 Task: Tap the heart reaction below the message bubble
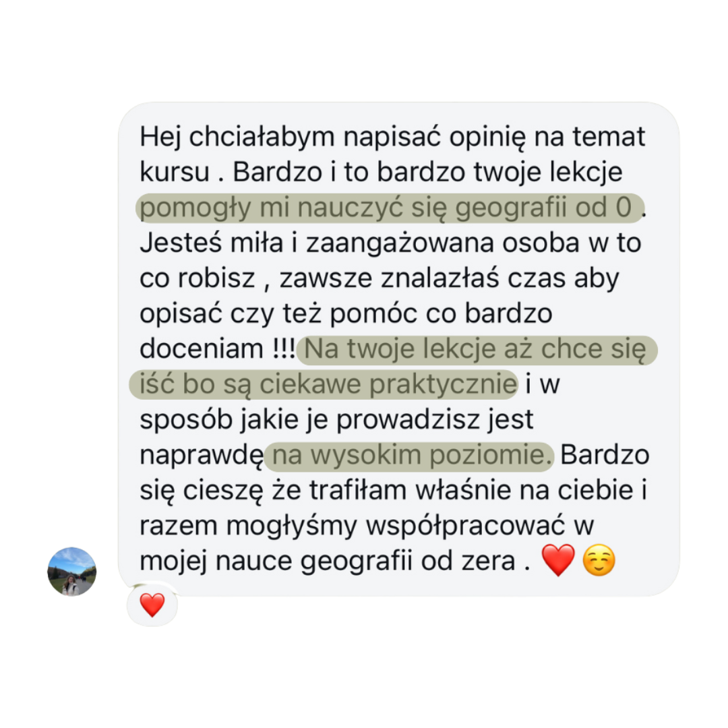point(152,605)
